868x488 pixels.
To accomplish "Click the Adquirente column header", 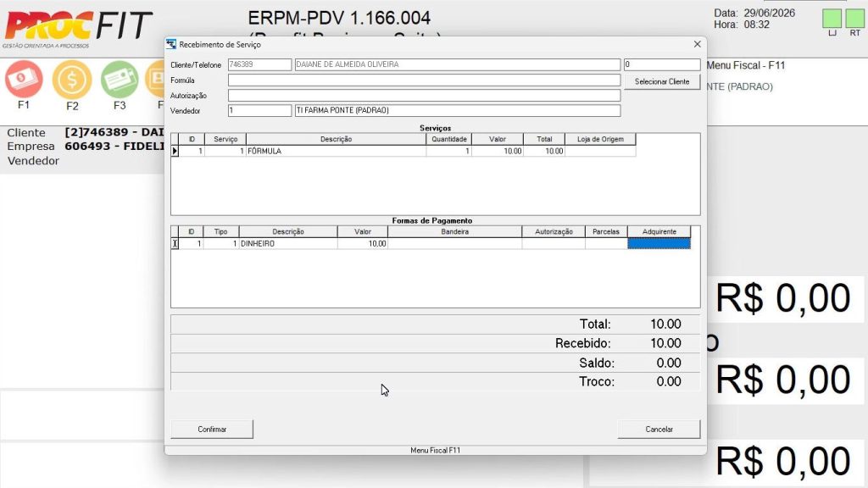I will point(659,232).
